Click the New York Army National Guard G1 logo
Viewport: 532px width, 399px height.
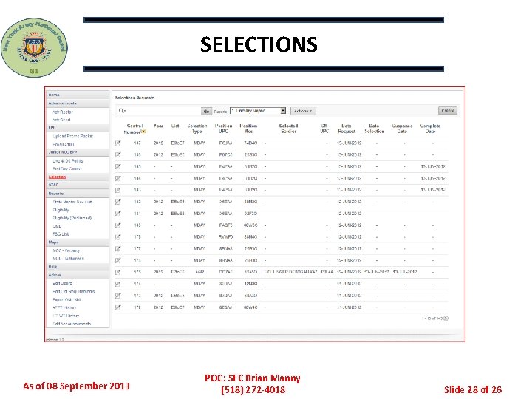(x=34, y=47)
